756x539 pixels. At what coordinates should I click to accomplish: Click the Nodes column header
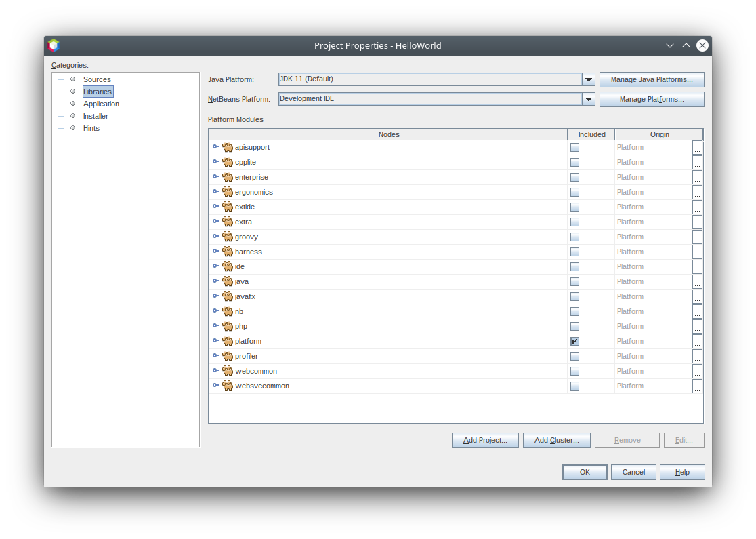388,134
